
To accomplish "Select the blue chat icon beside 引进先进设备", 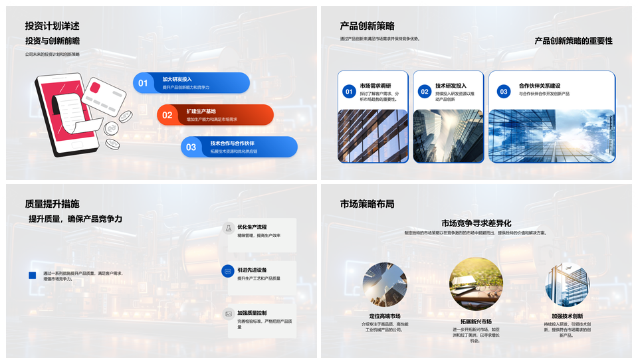I will 228,271.
